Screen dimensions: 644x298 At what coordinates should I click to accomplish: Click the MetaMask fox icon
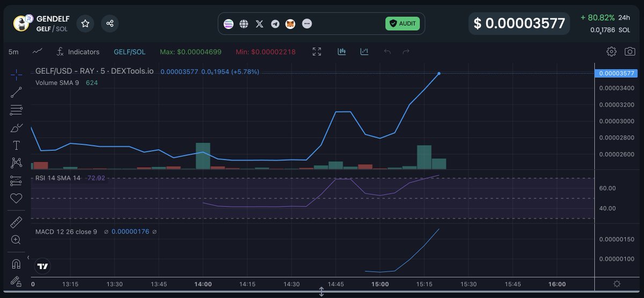coord(290,24)
